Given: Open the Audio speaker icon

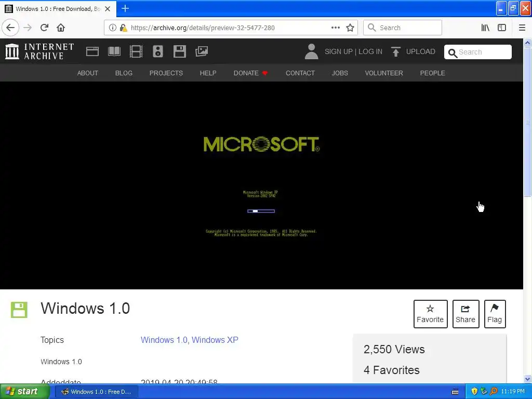Looking at the screenshot, I should [x=158, y=51].
